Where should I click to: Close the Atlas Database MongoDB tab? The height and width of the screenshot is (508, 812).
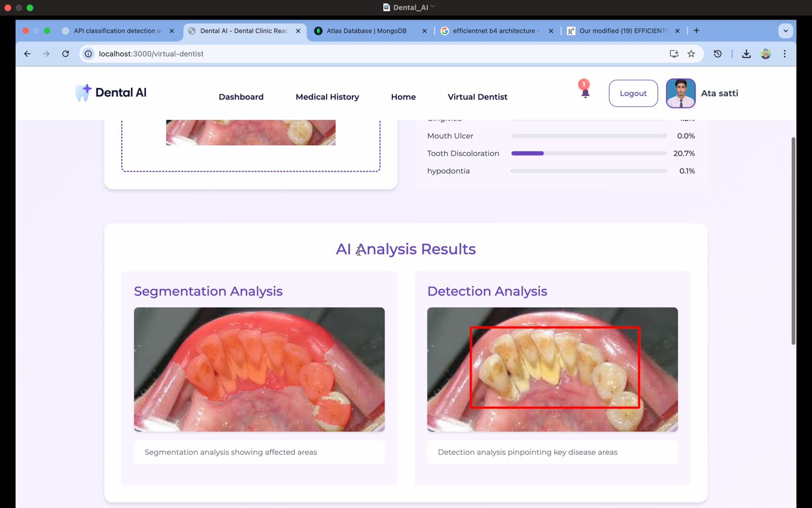[424, 31]
